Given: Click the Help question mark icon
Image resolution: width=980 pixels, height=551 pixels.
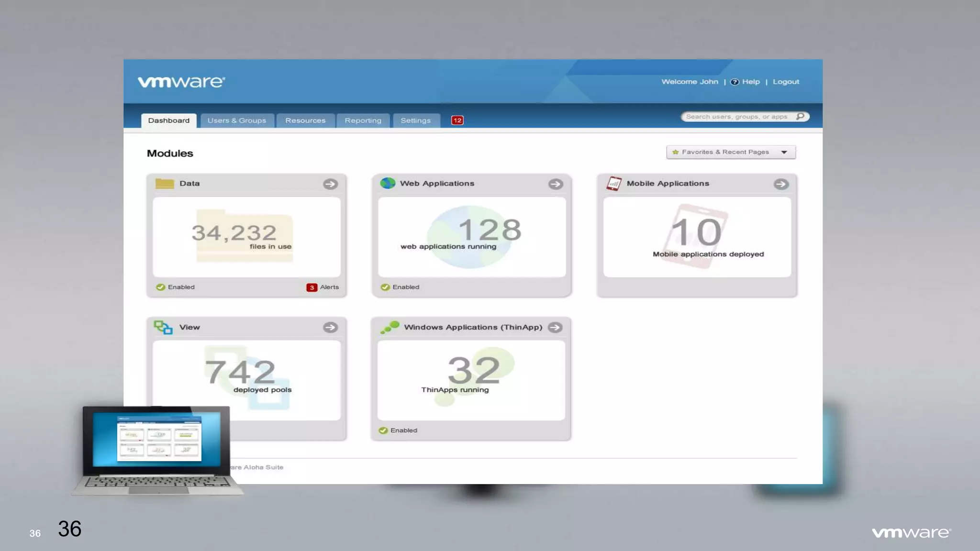Looking at the screenshot, I should click(735, 82).
